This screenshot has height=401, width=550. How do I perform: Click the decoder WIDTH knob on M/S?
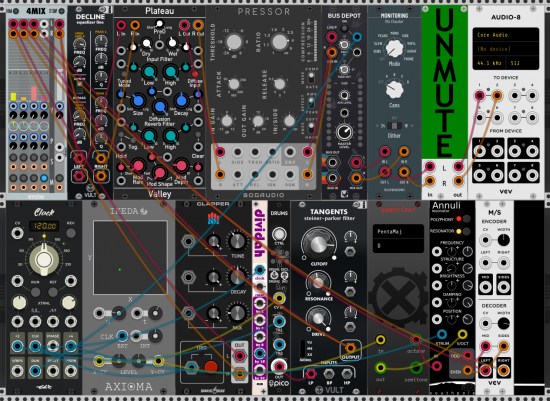504,323
